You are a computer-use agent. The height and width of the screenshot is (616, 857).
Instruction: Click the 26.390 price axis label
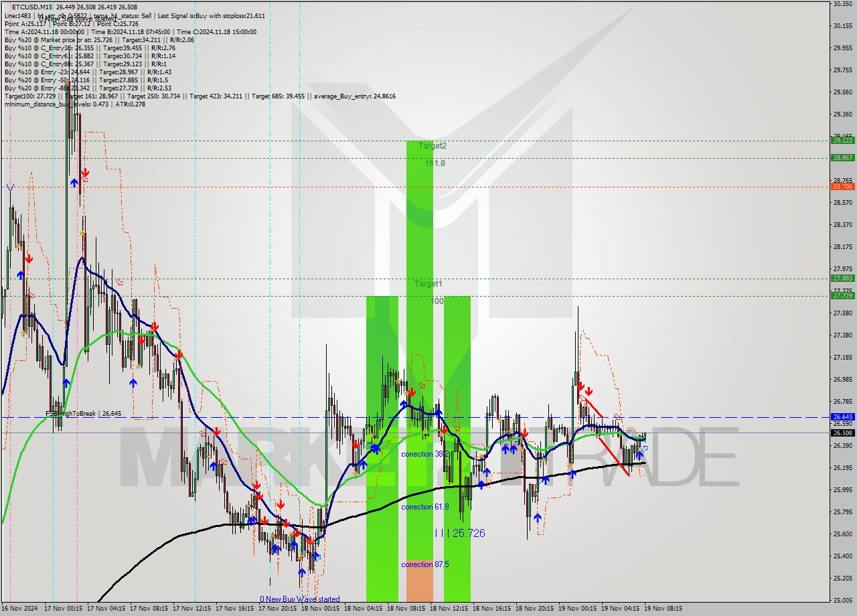tap(842, 446)
